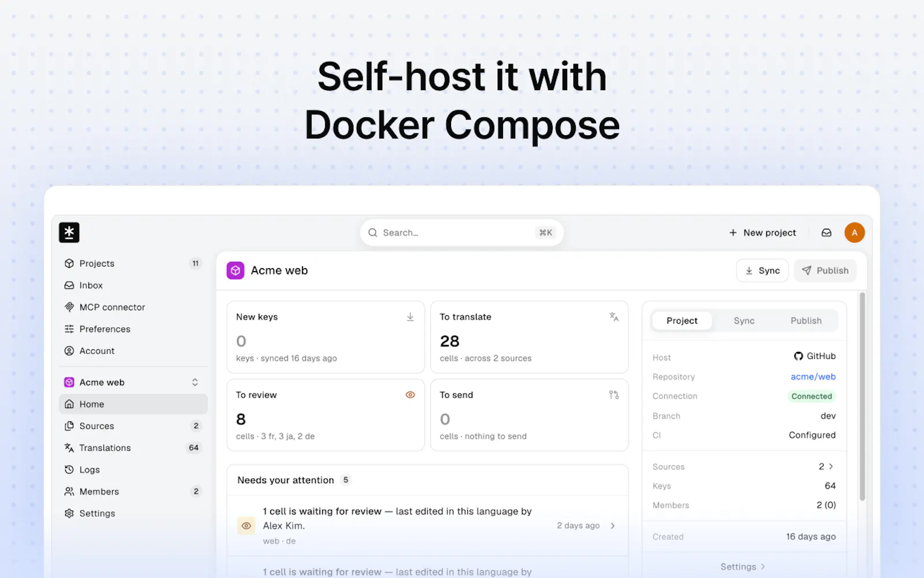Viewport: 924px width, 578px height.
Task: Open project Settings in the sidebar
Action: [133, 513]
